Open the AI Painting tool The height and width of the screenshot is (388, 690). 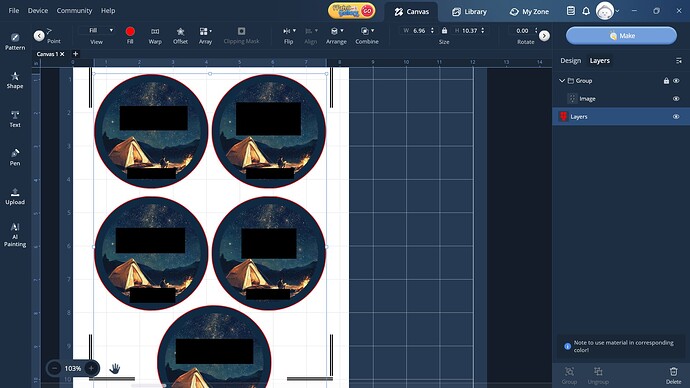coord(15,234)
